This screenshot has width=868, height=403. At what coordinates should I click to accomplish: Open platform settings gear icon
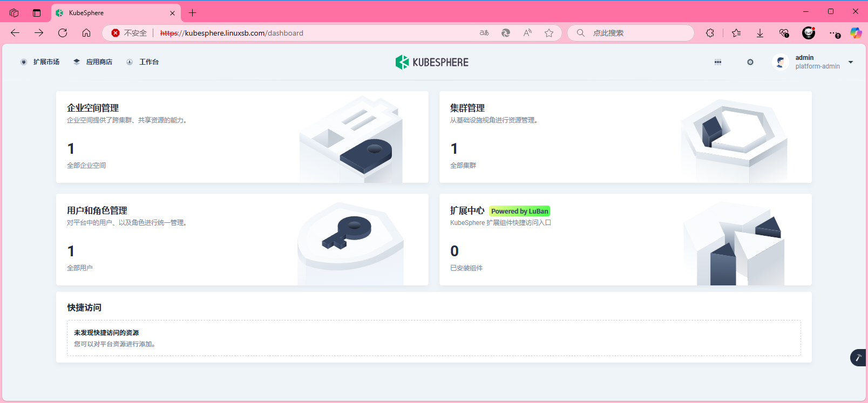[750, 62]
